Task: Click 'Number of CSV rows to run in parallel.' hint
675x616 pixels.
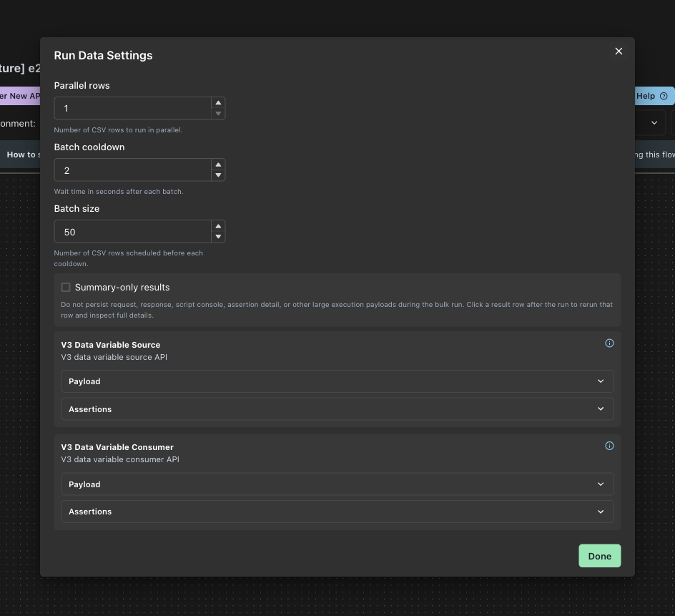Action: pos(119,130)
